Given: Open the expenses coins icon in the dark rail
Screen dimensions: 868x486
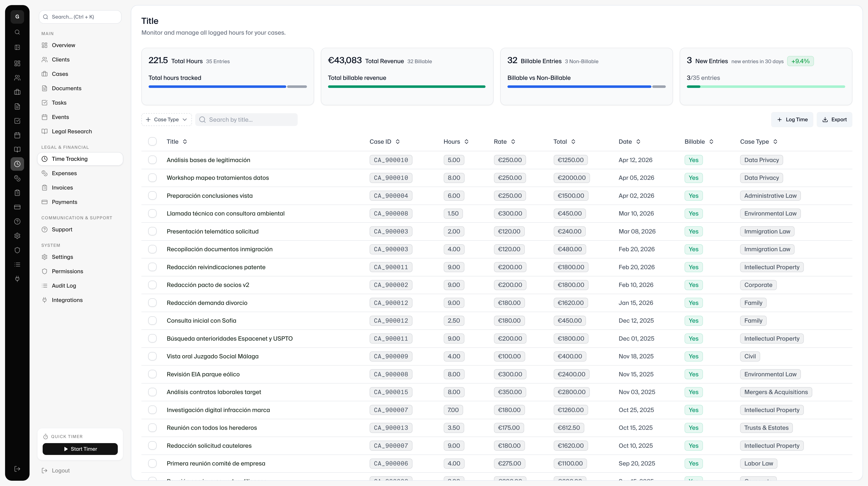Looking at the screenshot, I should 17,178.
